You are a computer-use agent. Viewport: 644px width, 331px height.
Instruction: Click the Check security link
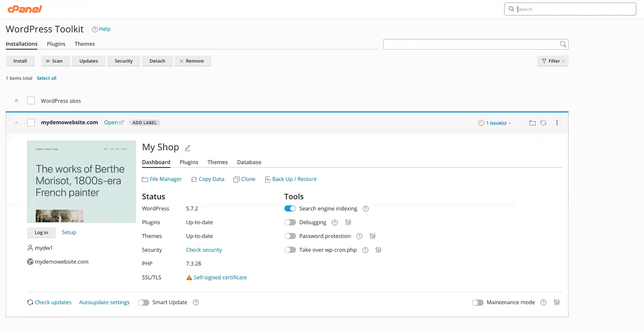click(x=204, y=250)
